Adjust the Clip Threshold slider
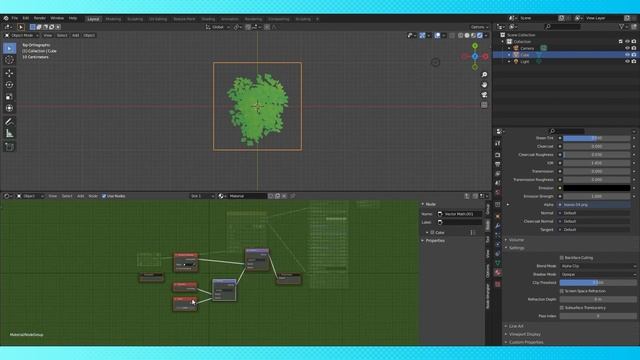 (x=598, y=283)
